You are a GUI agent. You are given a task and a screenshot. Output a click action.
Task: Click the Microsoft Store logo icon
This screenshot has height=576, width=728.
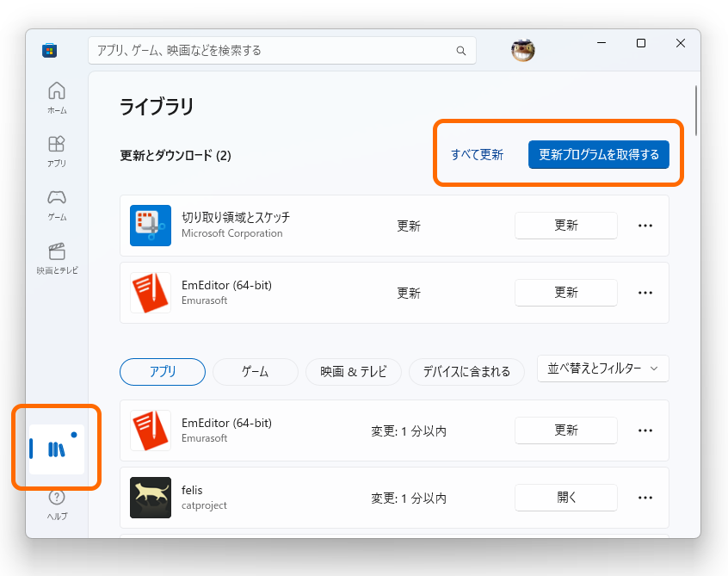[49, 50]
